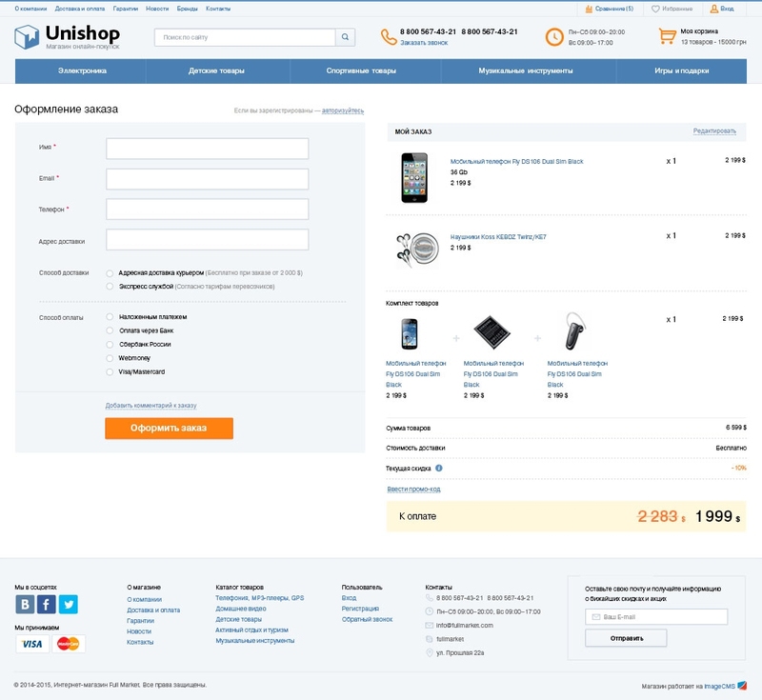Open the mobile phone product thumbnail
Screen dimensions: 762x700
tap(414, 177)
